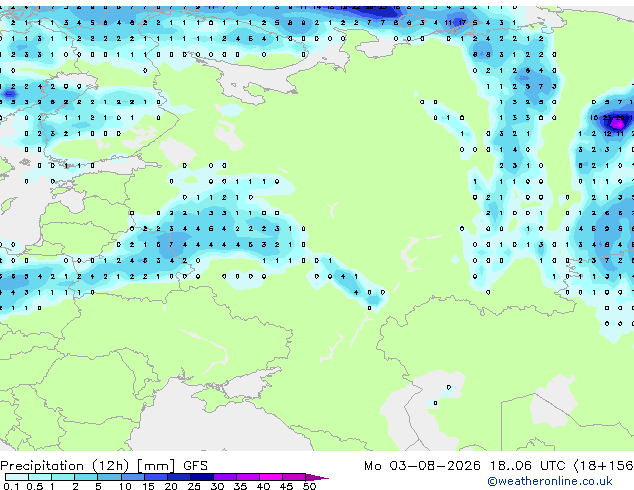Click the '17' precipitation value on the map
The width and height of the screenshot is (634, 490).
click(462, 23)
